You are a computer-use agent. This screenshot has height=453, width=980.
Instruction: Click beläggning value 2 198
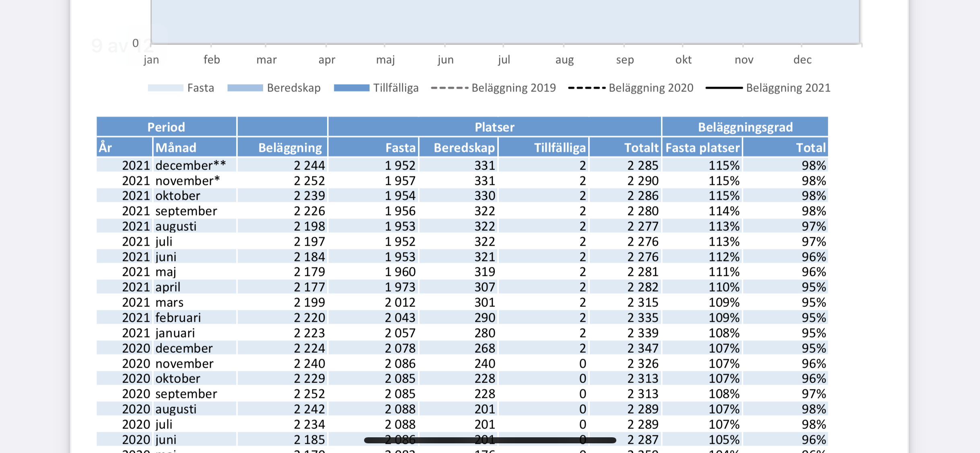pyautogui.click(x=309, y=226)
